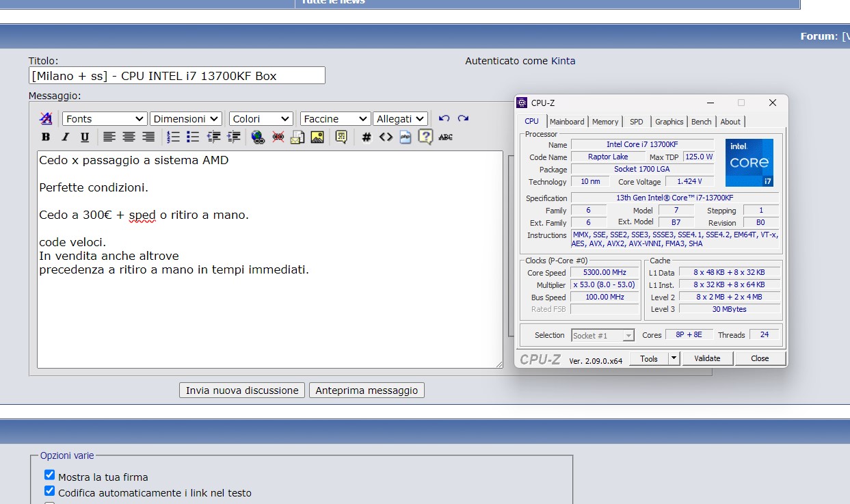Click inside the Messaggio text area
The width and height of the screenshot is (850, 504).
tap(270, 259)
